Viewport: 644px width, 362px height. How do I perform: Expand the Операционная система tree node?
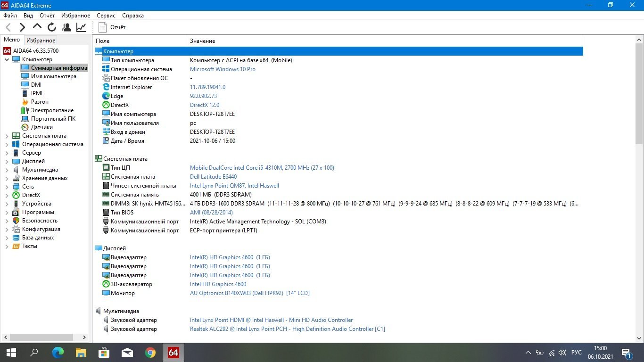coord(7,144)
